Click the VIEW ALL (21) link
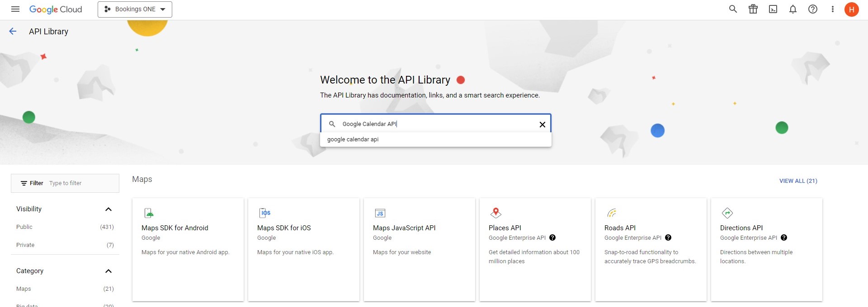The height and width of the screenshot is (307, 868). pos(798,181)
